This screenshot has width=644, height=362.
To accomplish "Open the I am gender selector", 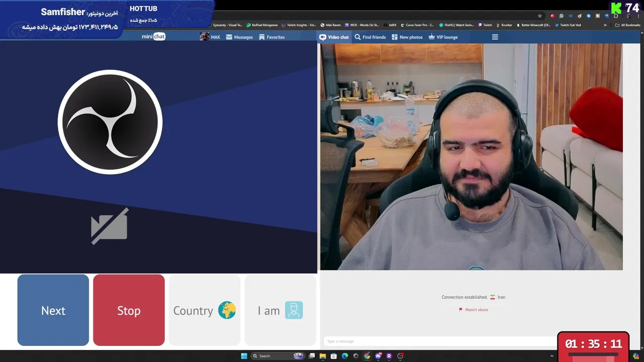I will click(280, 310).
